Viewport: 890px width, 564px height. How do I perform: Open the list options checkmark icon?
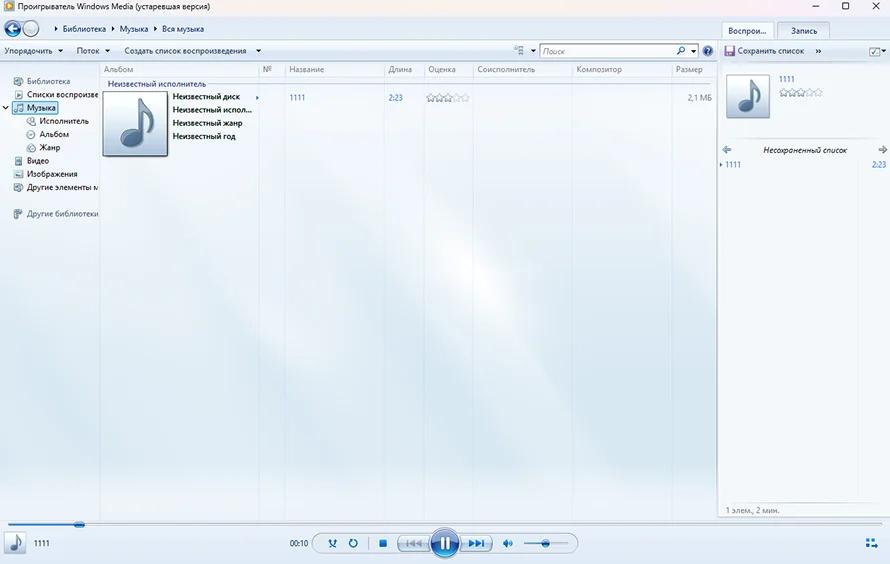[874, 51]
